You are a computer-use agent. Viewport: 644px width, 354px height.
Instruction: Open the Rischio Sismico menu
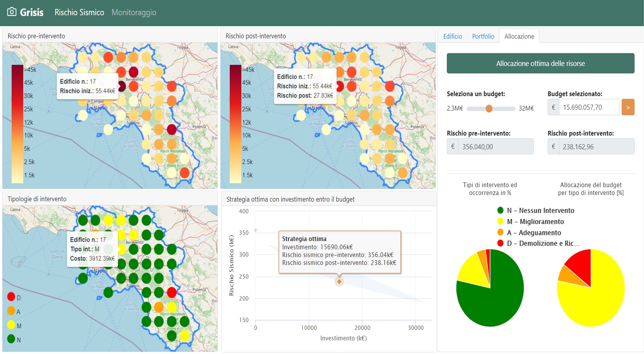[79, 13]
